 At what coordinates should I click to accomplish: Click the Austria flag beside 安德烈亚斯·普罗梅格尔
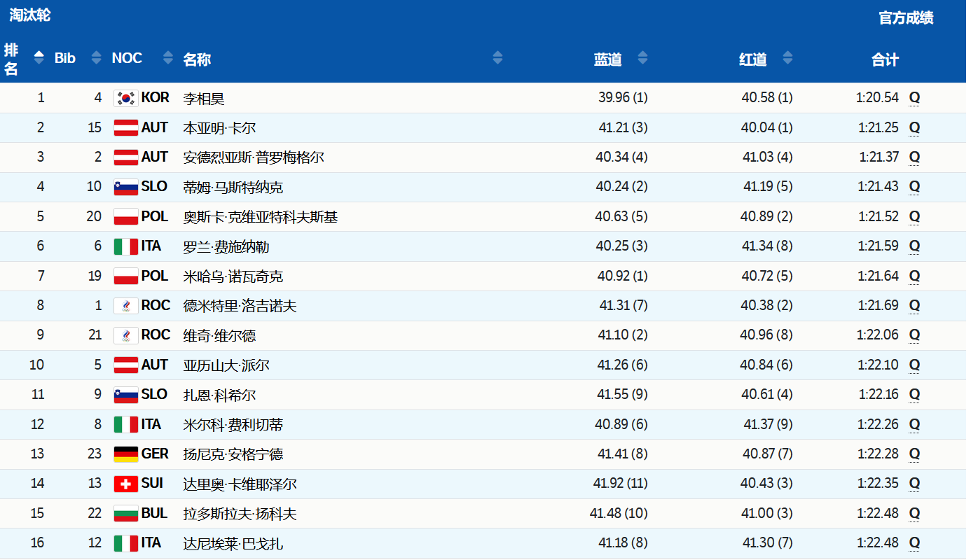(126, 157)
